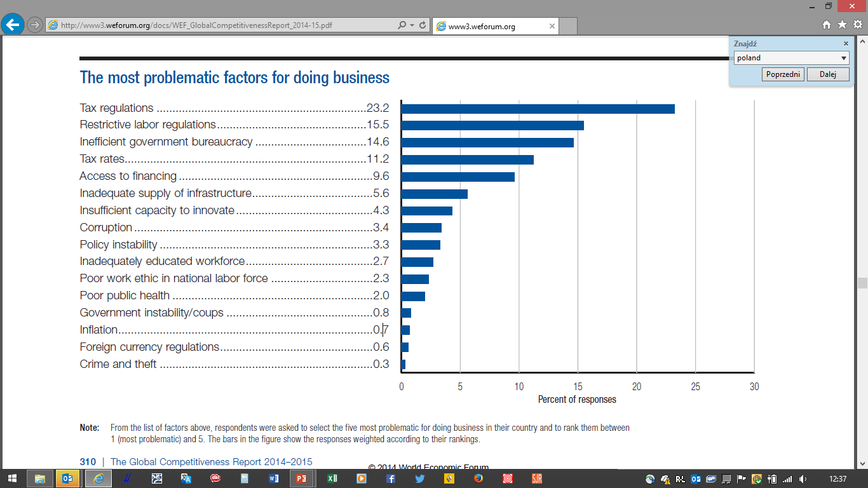868x488 pixels.
Task: Open Word from the taskbar
Action: click(274, 478)
